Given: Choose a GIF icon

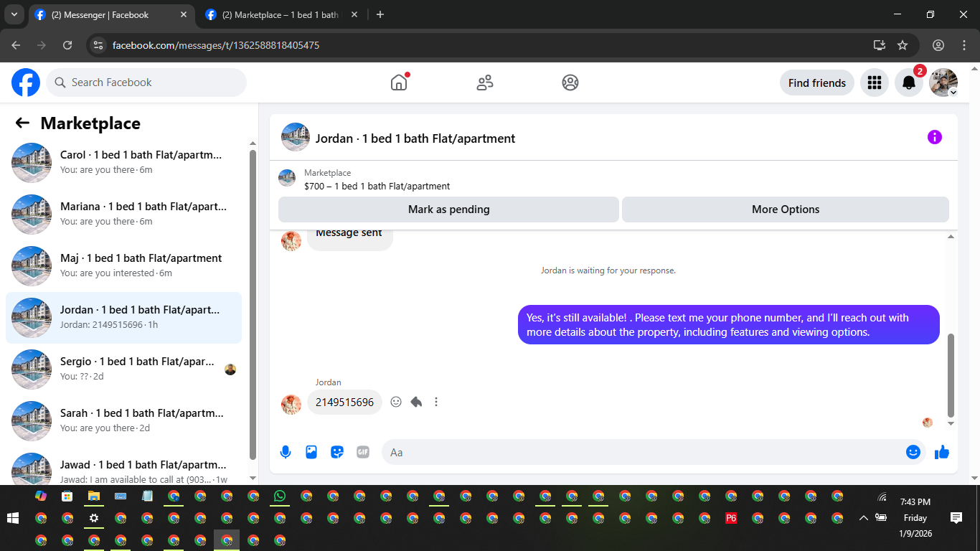Looking at the screenshot, I should coord(363,452).
